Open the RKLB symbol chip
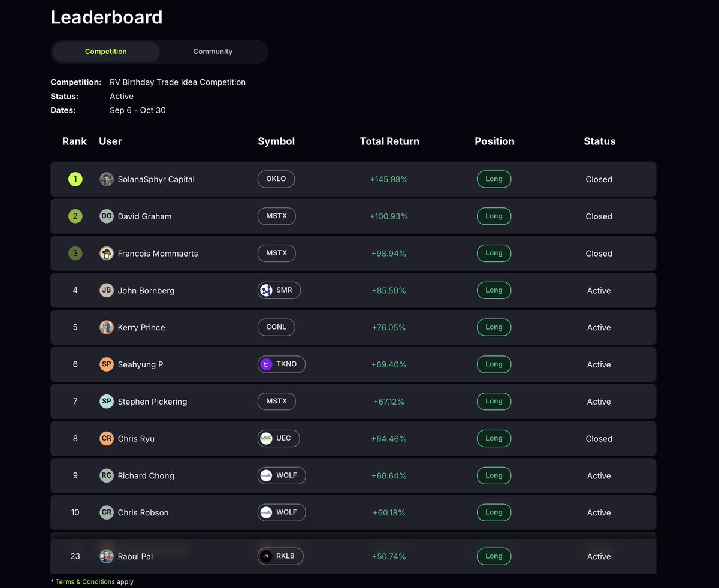 pos(280,556)
